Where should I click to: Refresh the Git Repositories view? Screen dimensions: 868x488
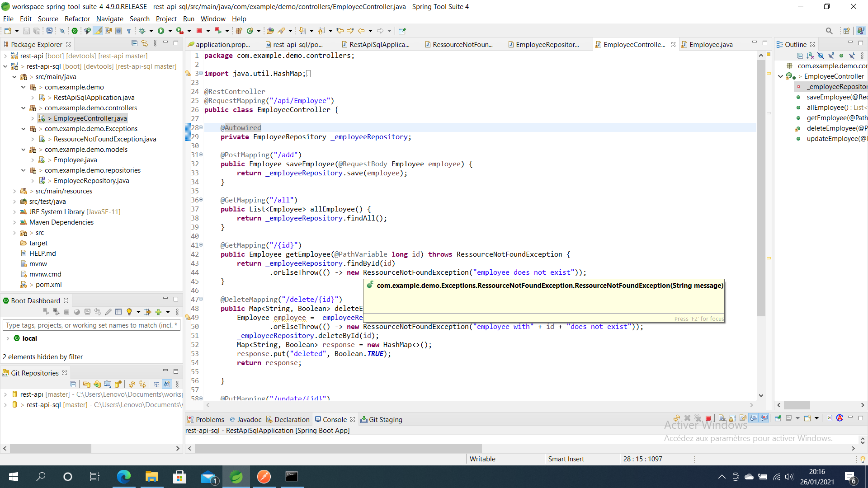[x=132, y=384]
